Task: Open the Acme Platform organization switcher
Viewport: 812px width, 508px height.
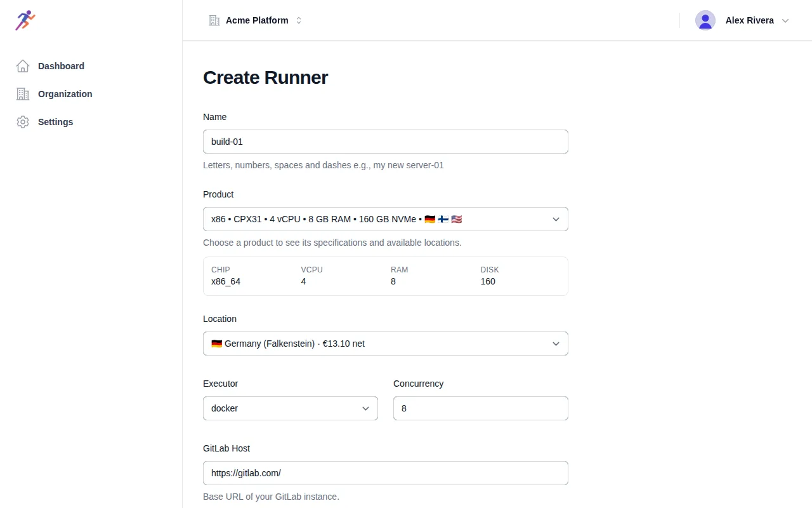Action: coord(256,20)
